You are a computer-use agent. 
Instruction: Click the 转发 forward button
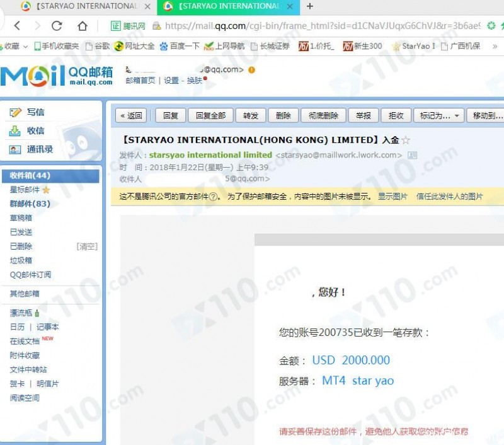click(251, 116)
